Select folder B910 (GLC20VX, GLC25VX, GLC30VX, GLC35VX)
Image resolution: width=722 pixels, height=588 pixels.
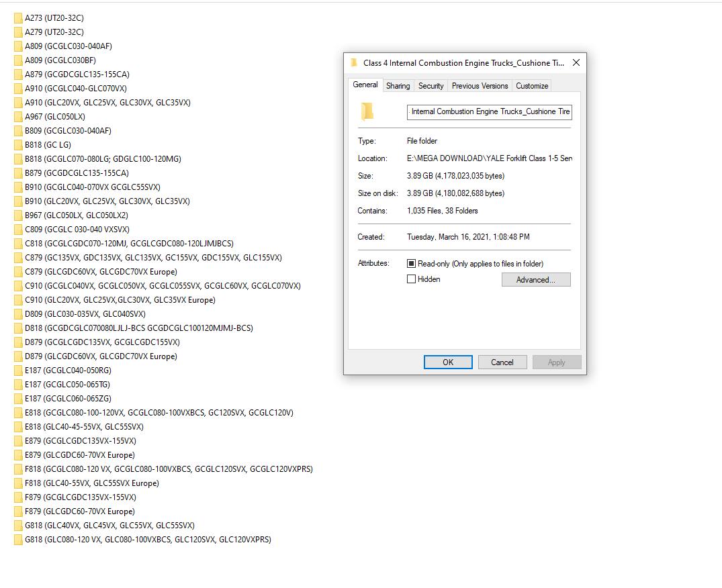(102, 201)
